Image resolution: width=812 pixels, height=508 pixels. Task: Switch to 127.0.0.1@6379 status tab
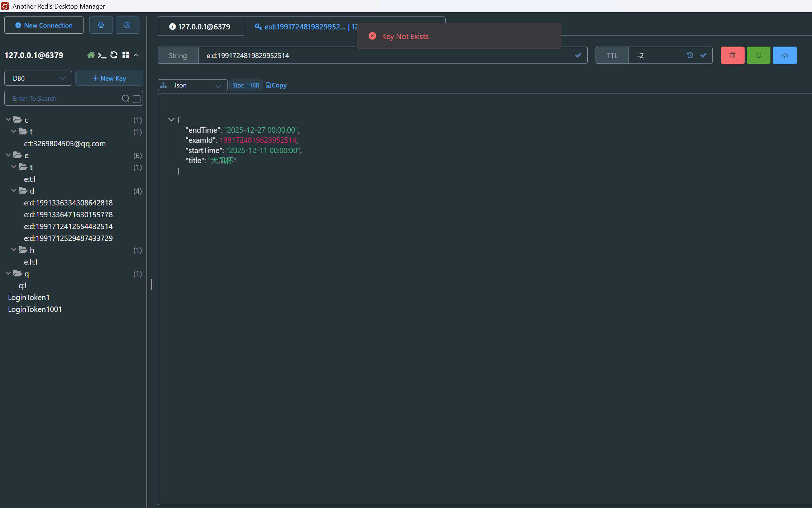[200, 27]
